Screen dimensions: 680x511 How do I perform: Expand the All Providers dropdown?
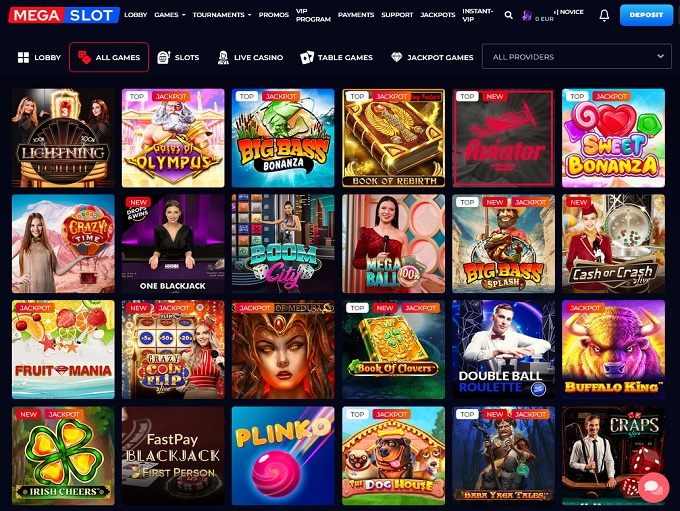click(x=577, y=56)
